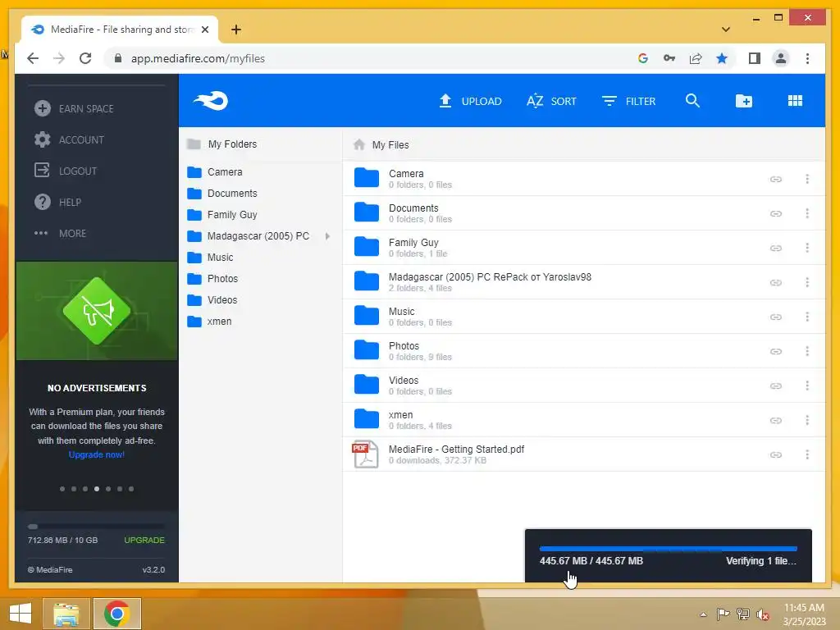Open Chrome three-dot menu
Screen dimensions: 840x630
point(807,58)
